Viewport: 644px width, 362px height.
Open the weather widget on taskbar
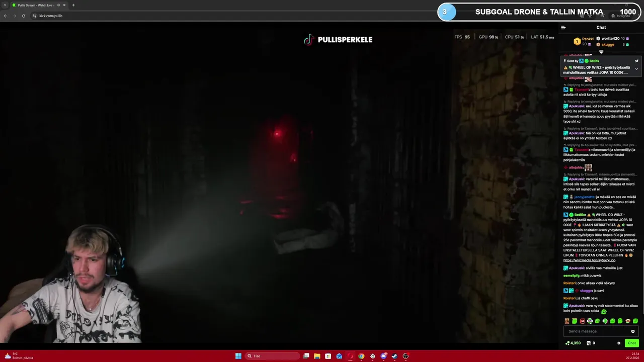point(19,356)
